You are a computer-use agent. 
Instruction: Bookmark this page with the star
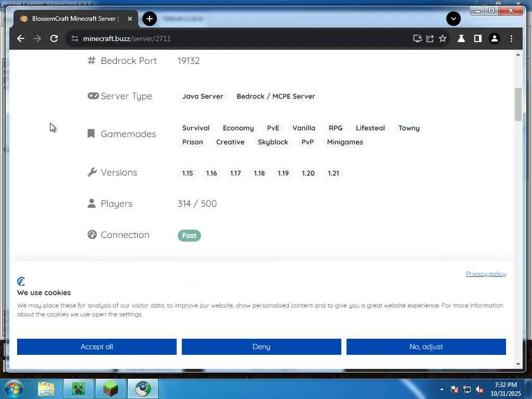[x=443, y=38]
